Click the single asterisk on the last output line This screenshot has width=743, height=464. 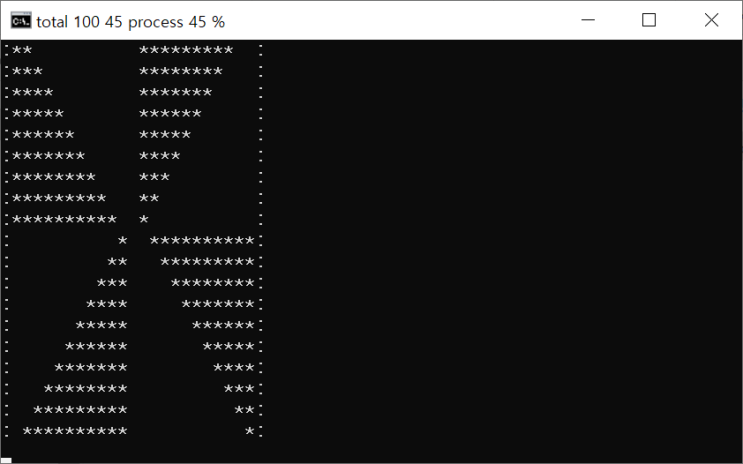point(249,432)
